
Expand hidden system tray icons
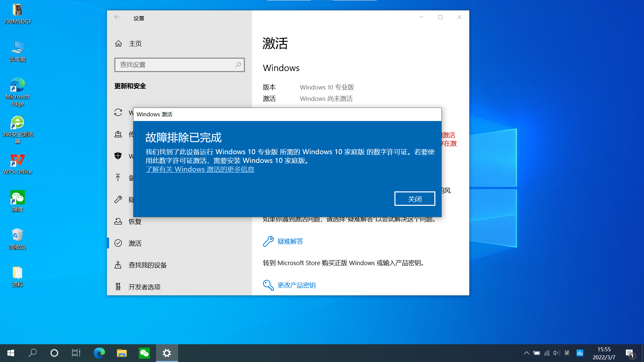[526, 353]
